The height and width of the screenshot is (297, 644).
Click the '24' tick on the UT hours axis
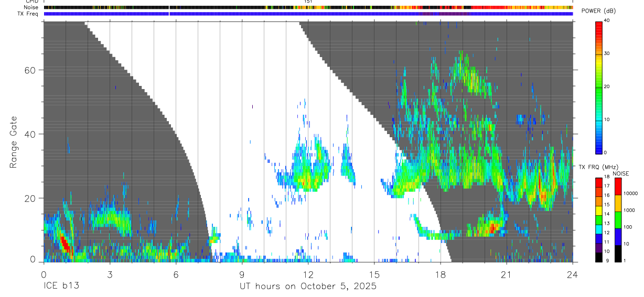(572, 274)
